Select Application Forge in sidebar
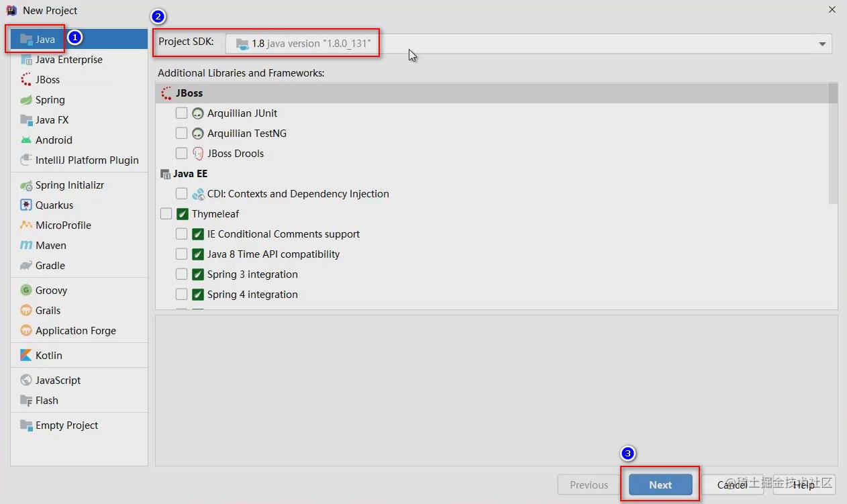This screenshot has height=504, width=847. (79, 331)
